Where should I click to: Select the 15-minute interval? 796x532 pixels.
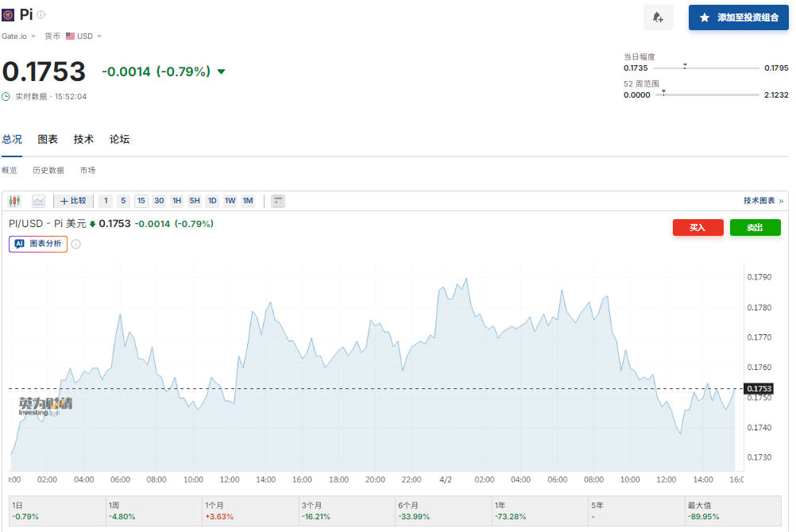[141, 201]
